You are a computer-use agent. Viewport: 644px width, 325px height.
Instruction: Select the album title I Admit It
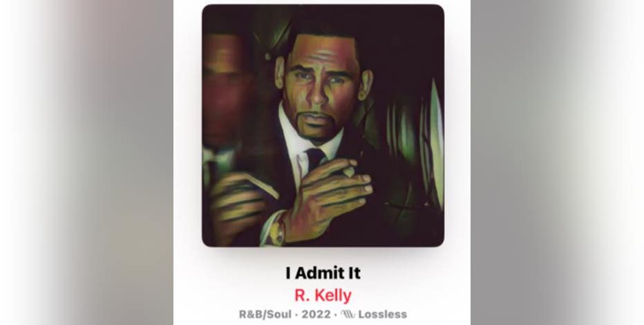point(323,273)
